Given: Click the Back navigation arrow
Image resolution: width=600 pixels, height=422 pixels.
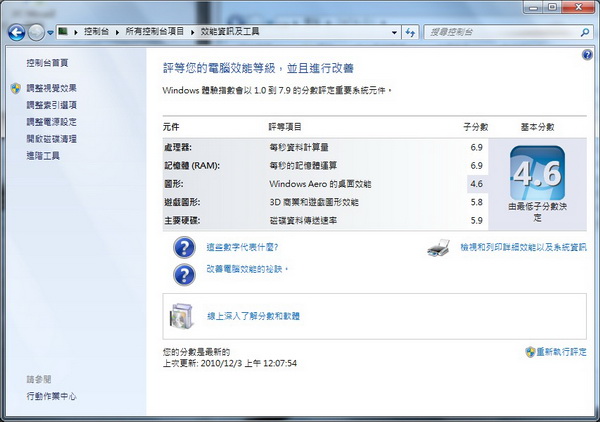Looking at the screenshot, I should coord(16,33).
